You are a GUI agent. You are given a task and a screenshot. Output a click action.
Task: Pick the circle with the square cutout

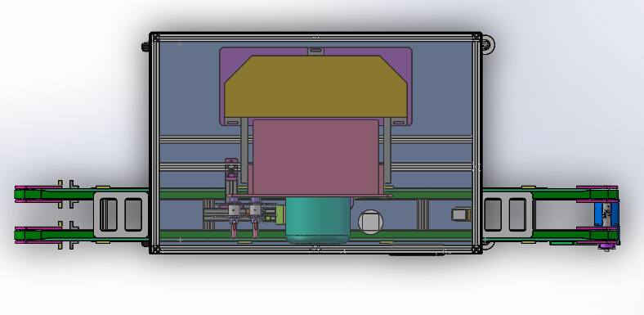point(370,221)
